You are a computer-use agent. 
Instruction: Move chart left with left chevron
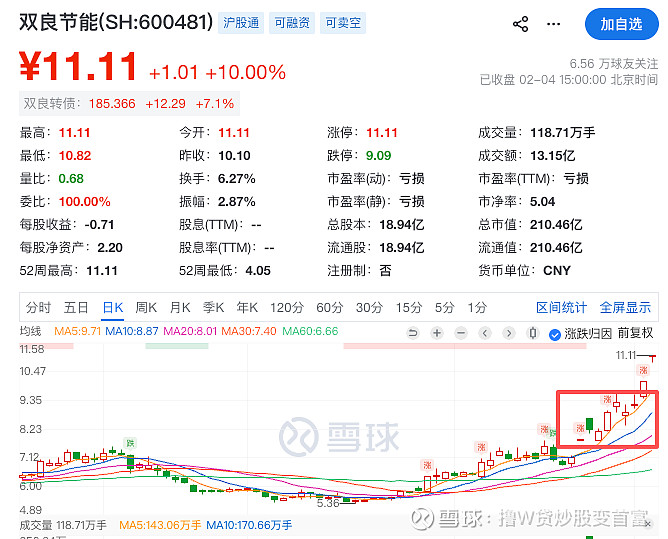click(x=484, y=333)
